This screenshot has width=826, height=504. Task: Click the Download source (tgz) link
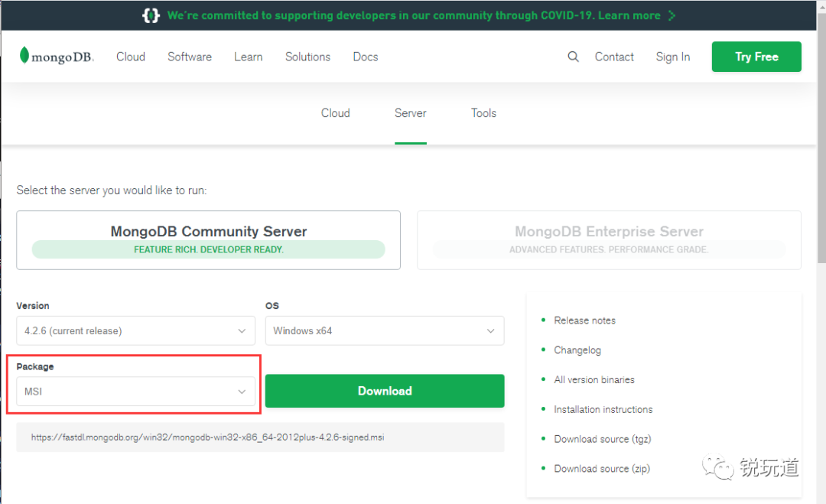point(603,439)
